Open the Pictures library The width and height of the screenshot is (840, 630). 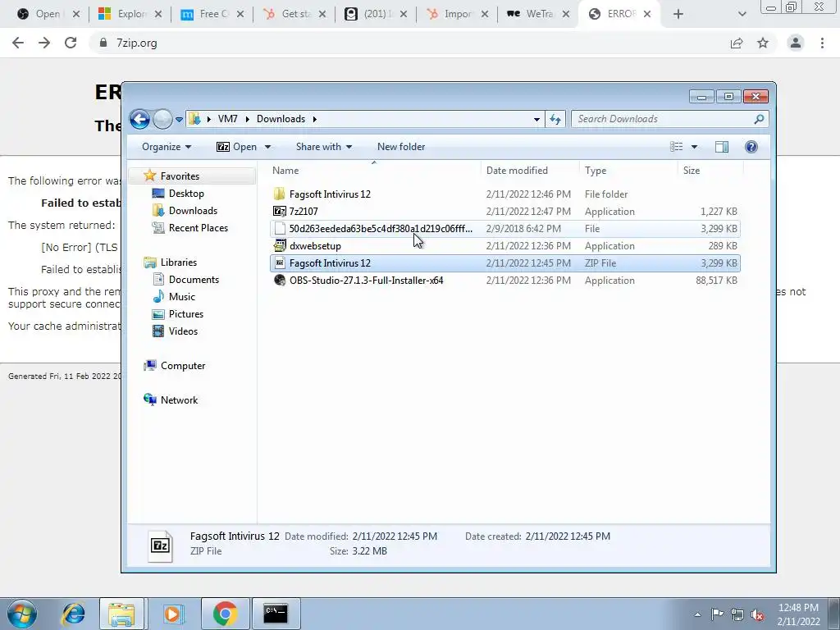tap(186, 314)
